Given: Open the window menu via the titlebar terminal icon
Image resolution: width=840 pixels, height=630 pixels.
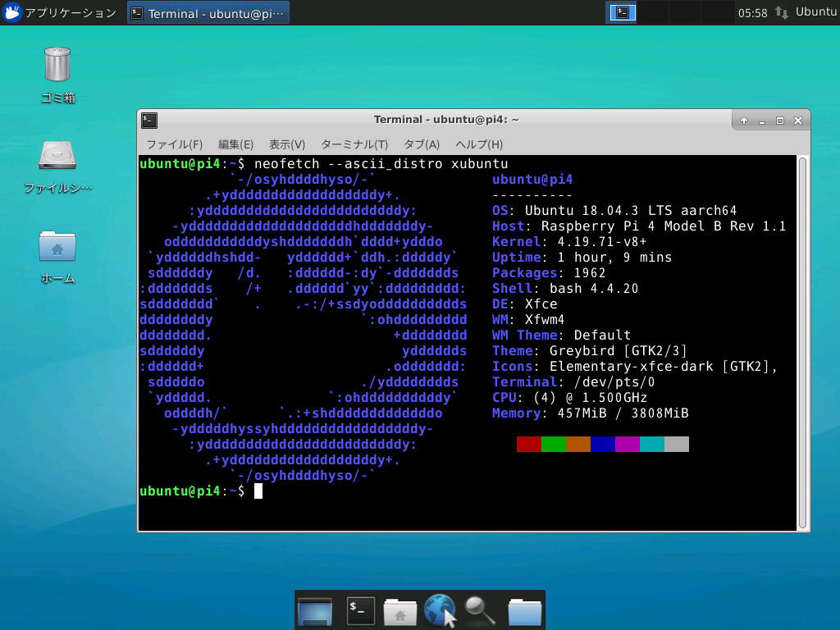Looking at the screenshot, I should pos(148,120).
